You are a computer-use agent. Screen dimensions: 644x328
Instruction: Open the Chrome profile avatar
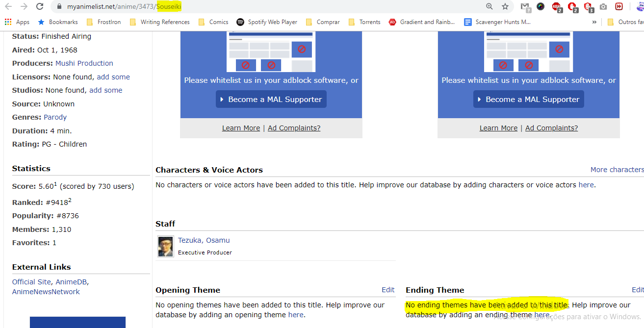click(640, 6)
